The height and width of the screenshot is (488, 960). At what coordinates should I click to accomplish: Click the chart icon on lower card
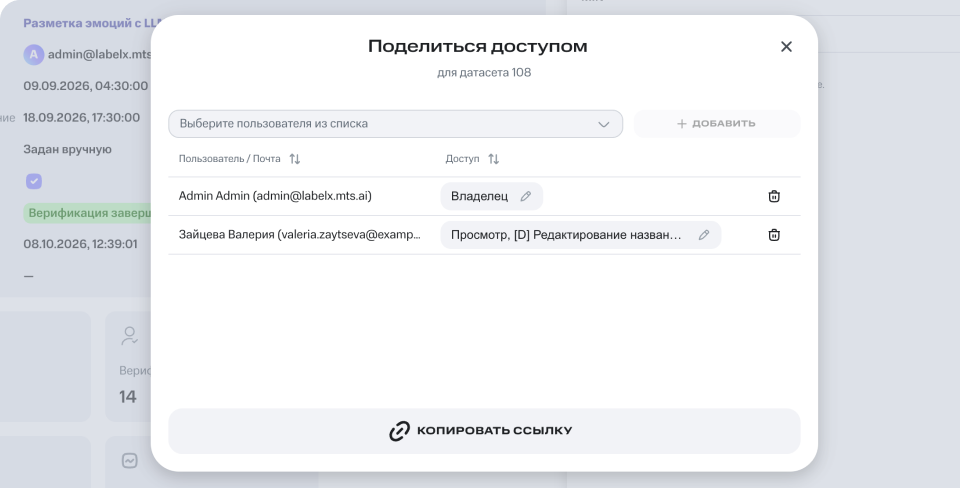point(130,460)
